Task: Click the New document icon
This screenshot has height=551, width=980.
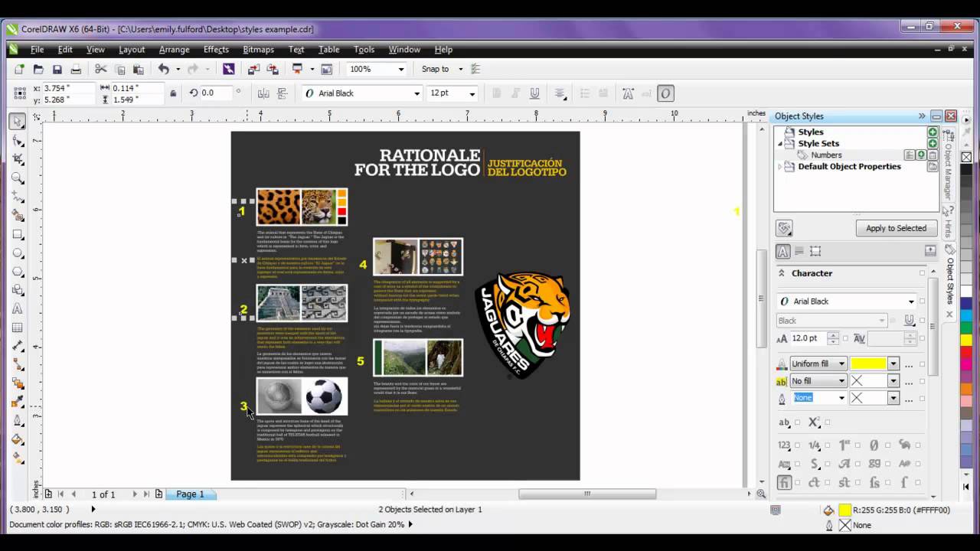Action: pos(19,69)
